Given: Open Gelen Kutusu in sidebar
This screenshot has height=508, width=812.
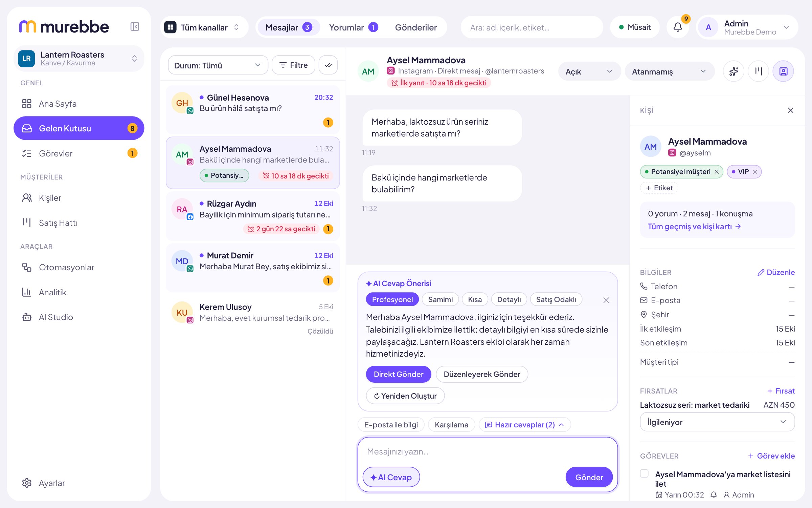Looking at the screenshot, I should point(79,128).
